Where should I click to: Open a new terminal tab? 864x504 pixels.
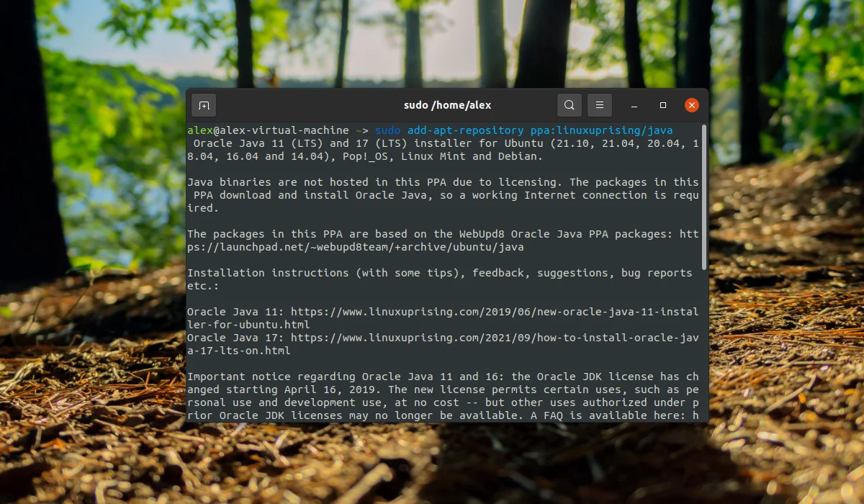click(204, 105)
